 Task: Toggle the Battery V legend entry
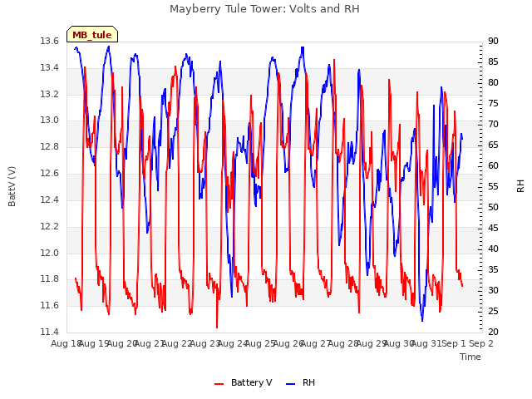tap(244, 382)
